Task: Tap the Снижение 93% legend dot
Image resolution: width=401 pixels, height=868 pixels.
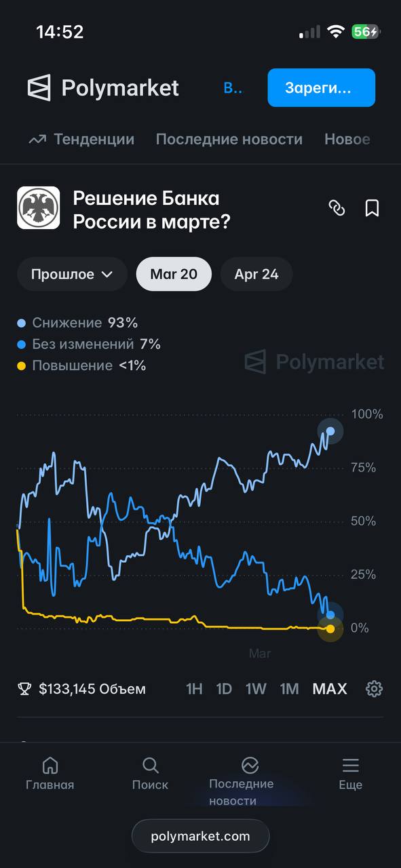Action: coord(22,323)
